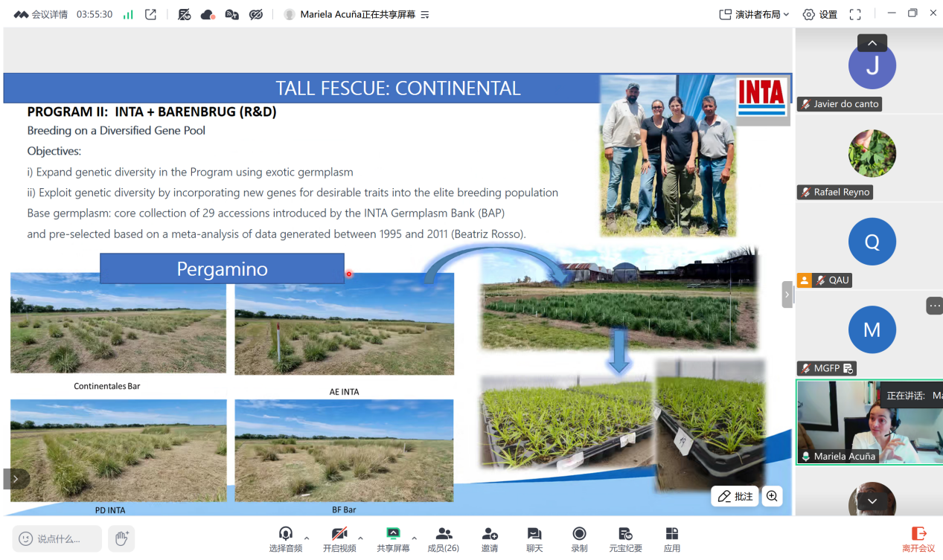Leave the meeting via 离开会议
This screenshot has width=943, height=560.
coord(918,539)
